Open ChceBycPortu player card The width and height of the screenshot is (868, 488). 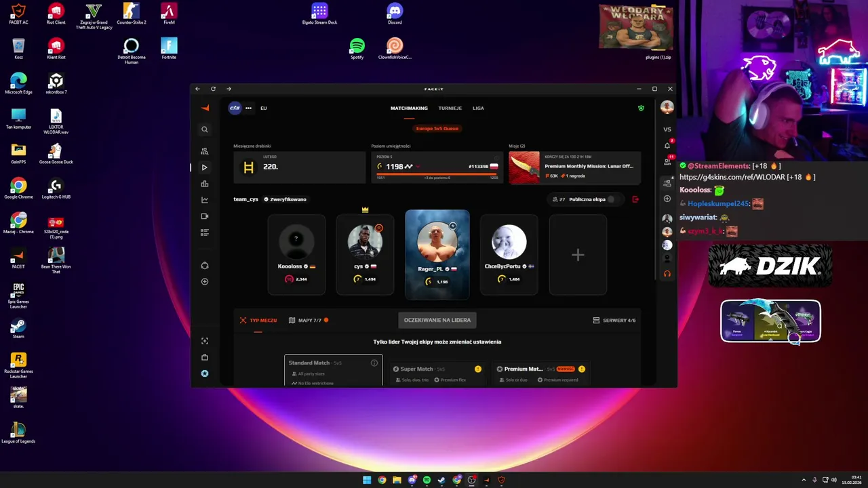tap(509, 255)
